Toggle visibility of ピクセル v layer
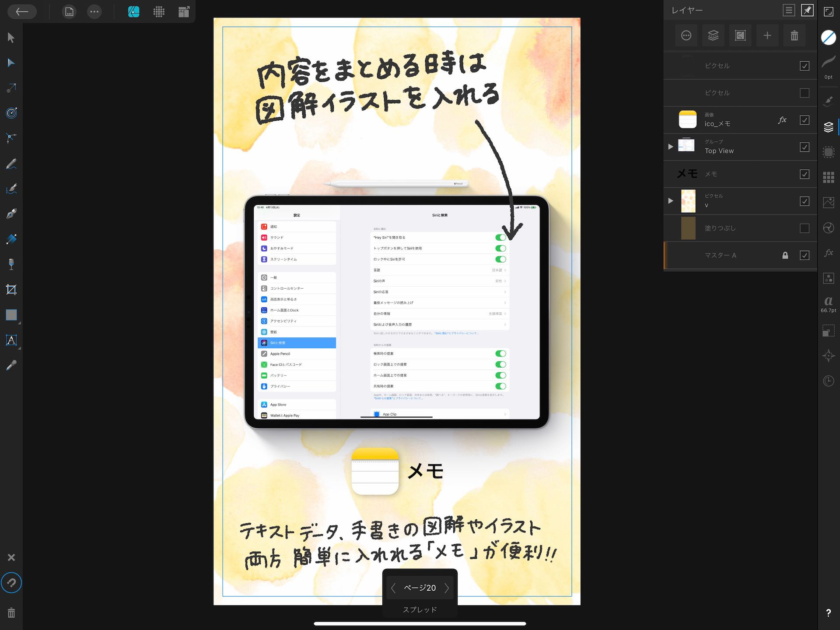The image size is (840, 630). tap(804, 201)
